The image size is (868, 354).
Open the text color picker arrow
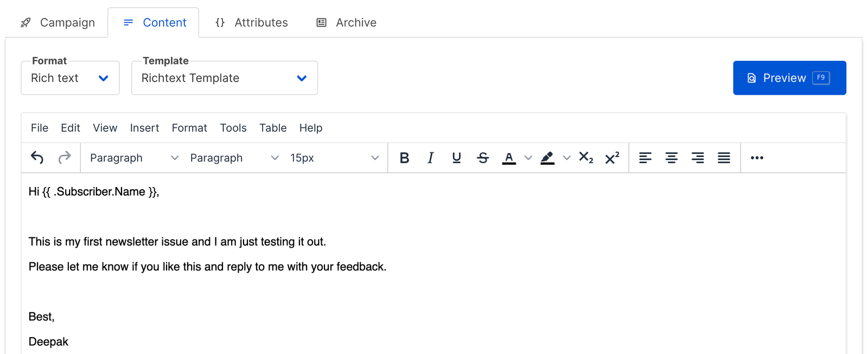528,158
